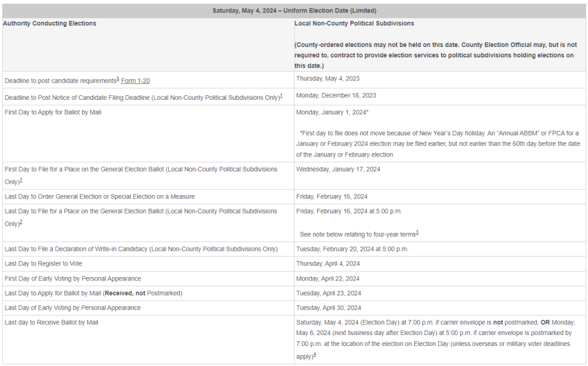Select the Monday, April 22, 2024 date cell

click(x=328, y=279)
